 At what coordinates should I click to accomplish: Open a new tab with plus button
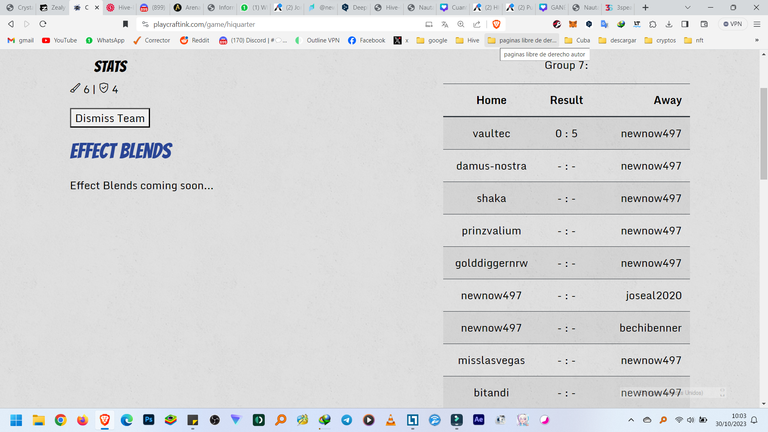click(645, 7)
